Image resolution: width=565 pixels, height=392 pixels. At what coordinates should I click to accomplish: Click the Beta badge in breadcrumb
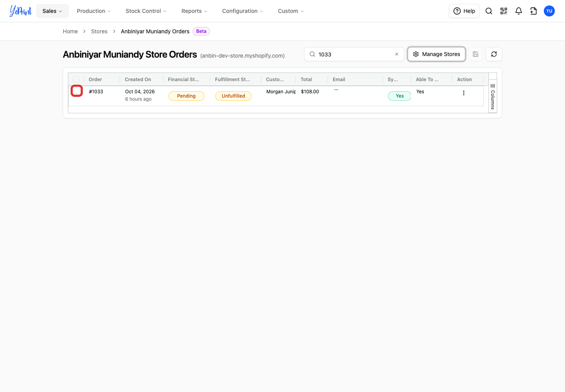(201, 31)
